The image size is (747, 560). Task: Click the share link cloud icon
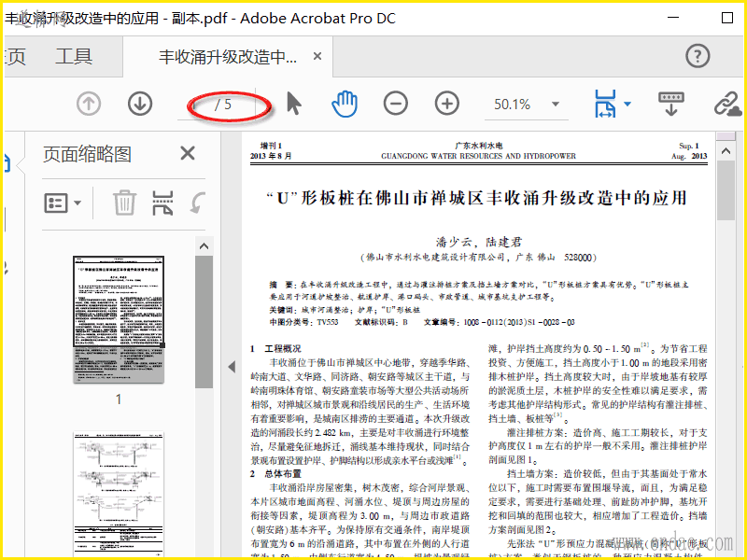click(x=728, y=105)
